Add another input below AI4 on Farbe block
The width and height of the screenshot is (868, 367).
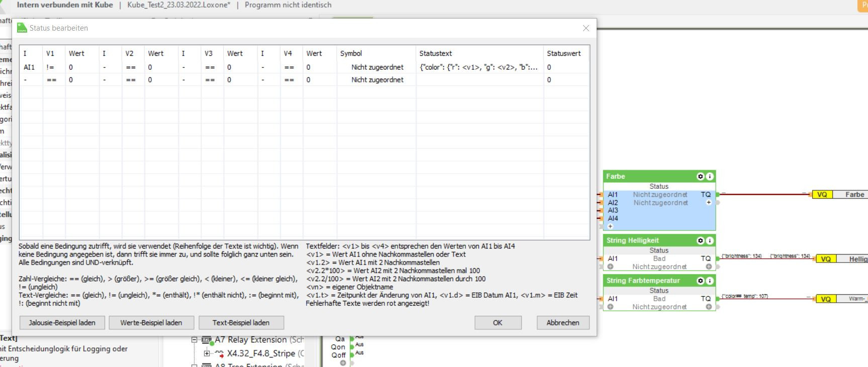pos(611,226)
